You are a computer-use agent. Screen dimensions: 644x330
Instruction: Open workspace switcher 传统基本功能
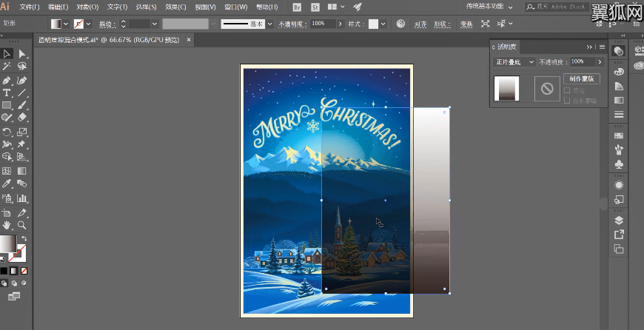pyautogui.click(x=489, y=7)
